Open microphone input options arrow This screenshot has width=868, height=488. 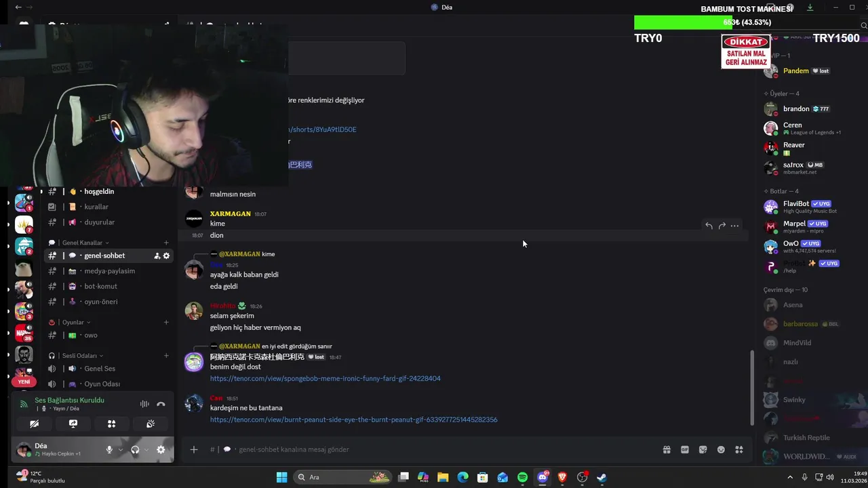coord(121,449)
